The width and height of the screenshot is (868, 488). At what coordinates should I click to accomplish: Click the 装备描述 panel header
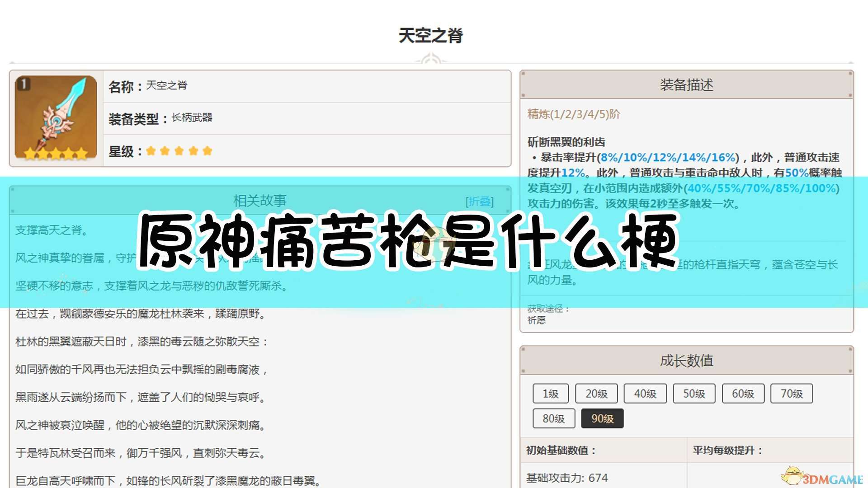(686, 84)
